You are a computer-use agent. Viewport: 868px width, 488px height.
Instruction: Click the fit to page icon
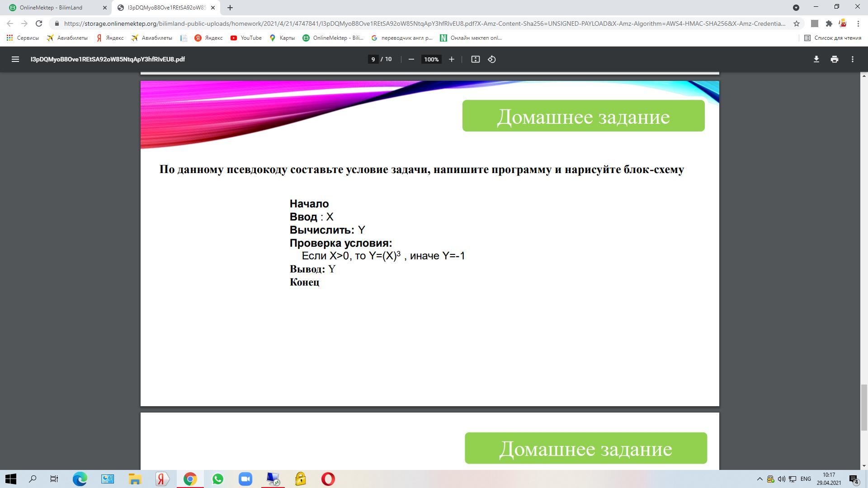(x=475, y=59)
